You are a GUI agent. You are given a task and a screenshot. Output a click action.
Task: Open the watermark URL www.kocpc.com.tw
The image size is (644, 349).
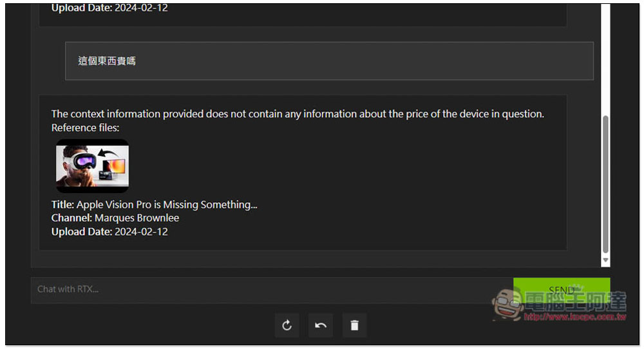click(x=575, y=317)
